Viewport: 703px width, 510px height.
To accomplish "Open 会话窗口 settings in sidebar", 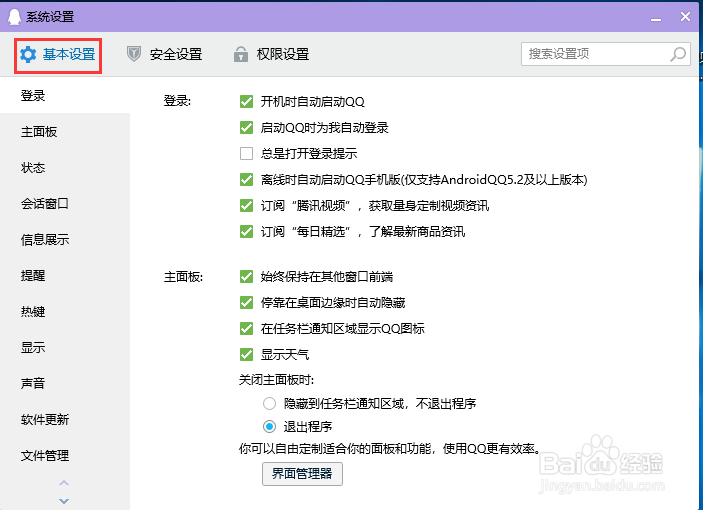I will pos(65,203).
